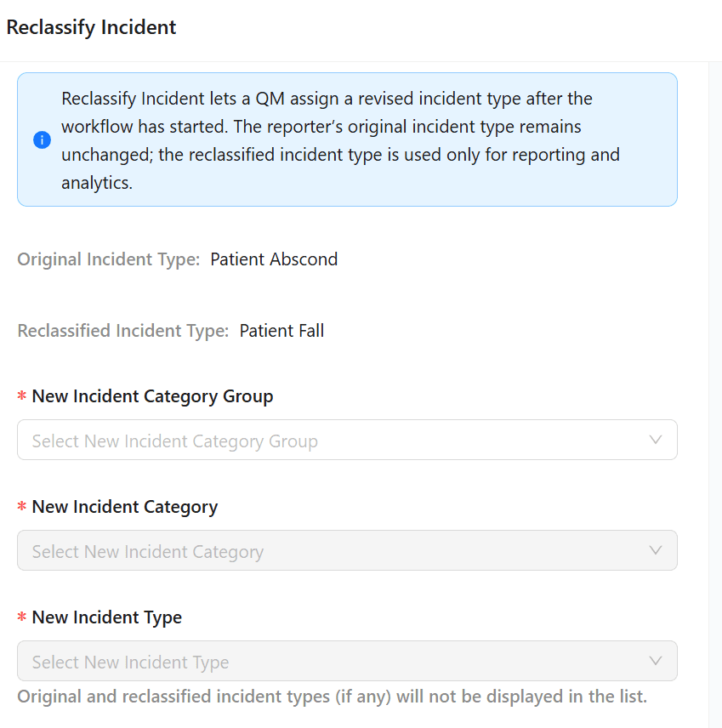Open the New Incident Category dropdown

click(x=340, y=550)
